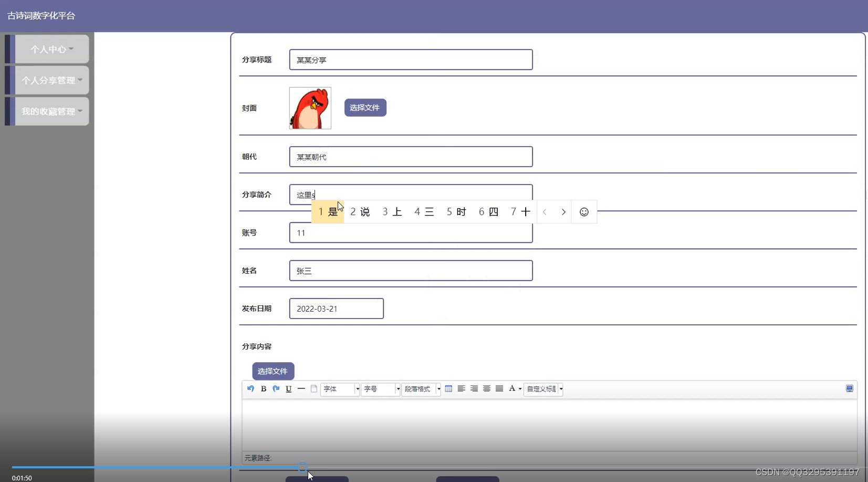The image size is (868, 482).
Task: Align text left in the editor
Action: tap(462, 389)
